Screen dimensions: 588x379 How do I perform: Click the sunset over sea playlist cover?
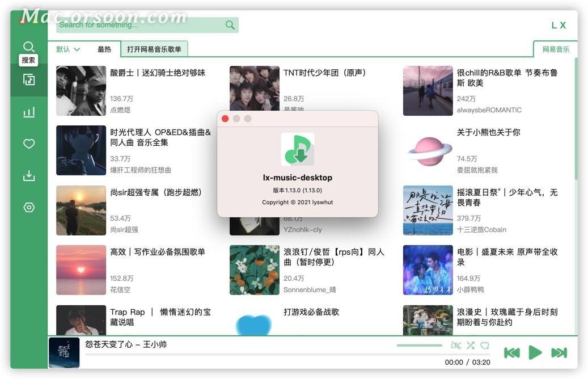click(x=81, y=270)
